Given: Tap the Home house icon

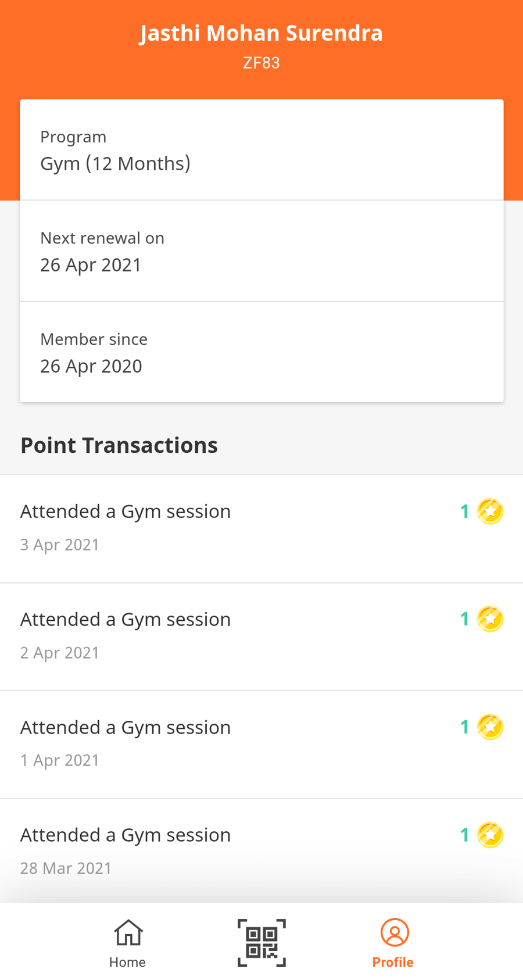Looking at the screenshot, I should click(x=128, y=932).
